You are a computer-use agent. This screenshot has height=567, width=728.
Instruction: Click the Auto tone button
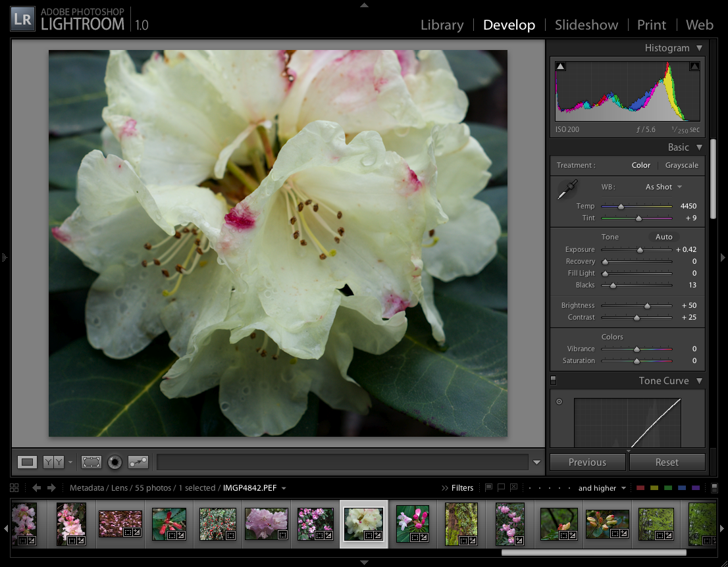pyautogui.click(x=664, y=237)
